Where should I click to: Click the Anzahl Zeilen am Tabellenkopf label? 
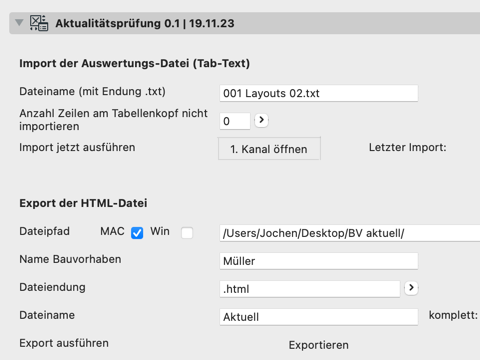(x=113, y=120)
